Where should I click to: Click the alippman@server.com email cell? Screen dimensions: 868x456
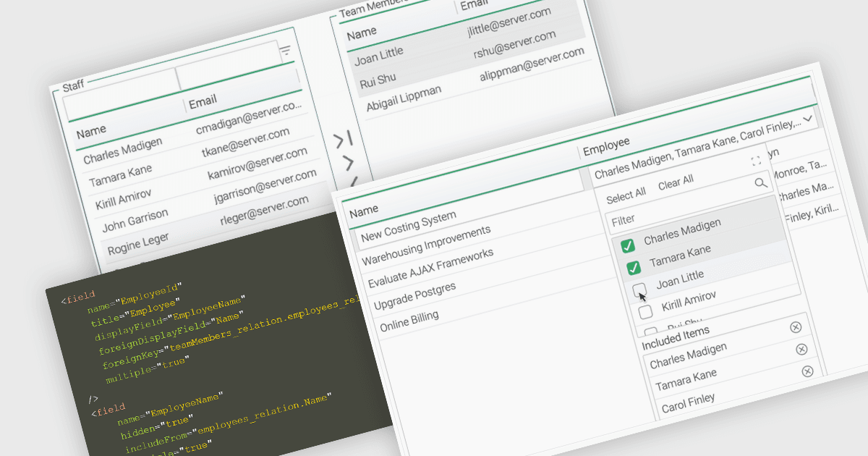point(532,65)
